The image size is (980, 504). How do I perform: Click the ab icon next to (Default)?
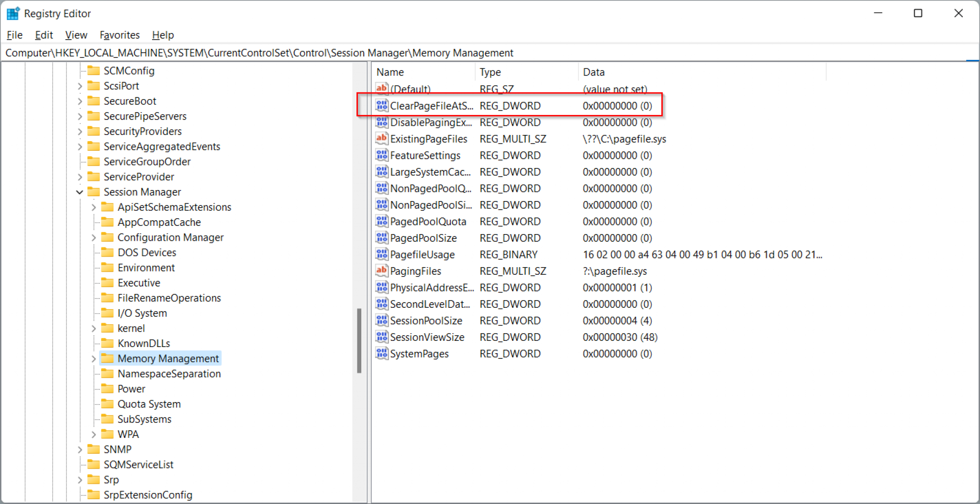381,89
